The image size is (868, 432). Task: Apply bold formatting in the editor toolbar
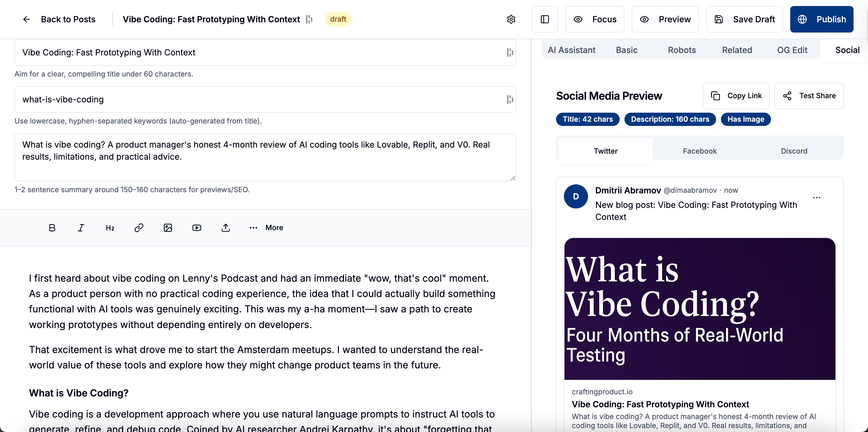click(x=52, y=228)
